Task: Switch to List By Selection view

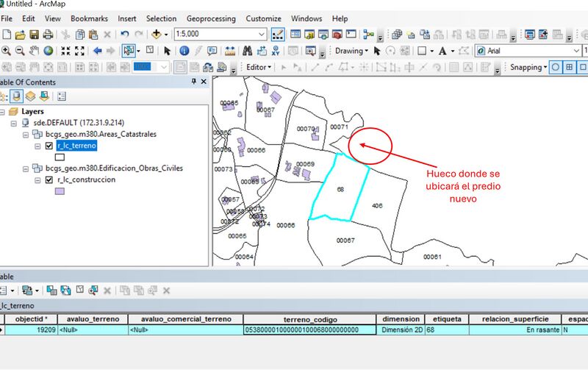Action: point(44,96)
